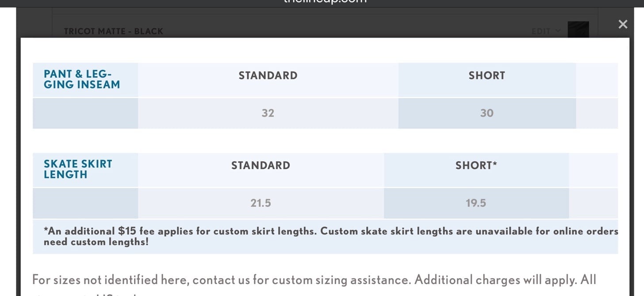This screenshot has height=296, width=644.
Task: Click the Skate Skirt Length heading
Action: [x=78, y=169]
